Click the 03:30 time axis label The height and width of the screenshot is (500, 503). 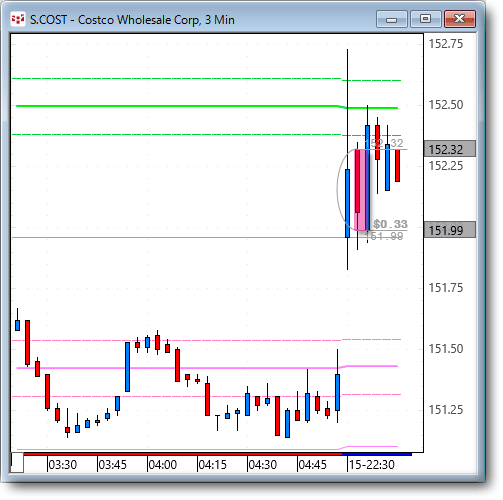click(x=63, y=464)
